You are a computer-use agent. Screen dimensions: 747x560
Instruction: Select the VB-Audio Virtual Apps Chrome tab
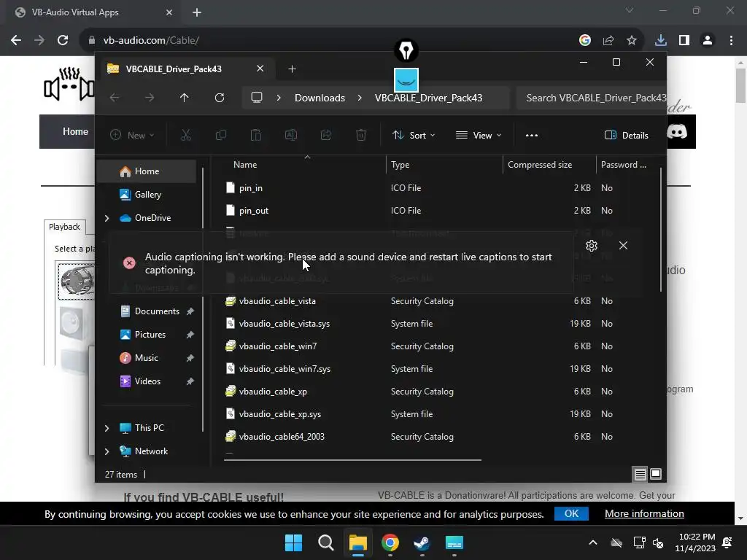(x=94, y=12)
